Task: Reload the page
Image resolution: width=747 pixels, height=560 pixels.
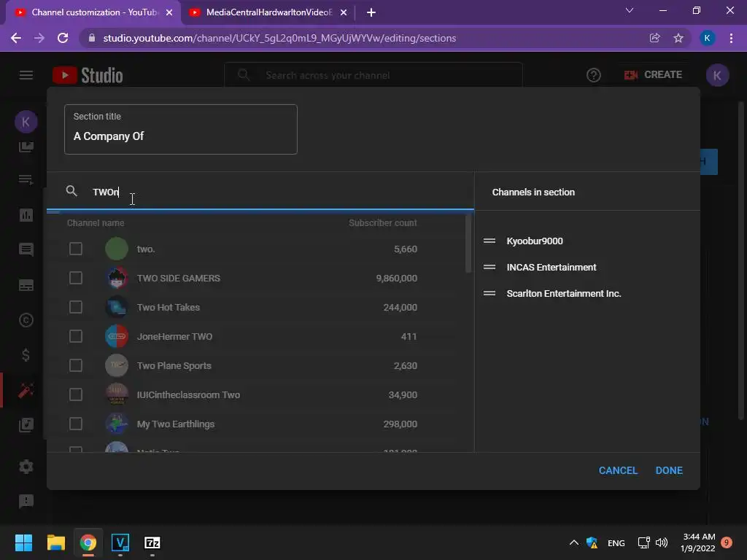Action: [x=63, y=38]
